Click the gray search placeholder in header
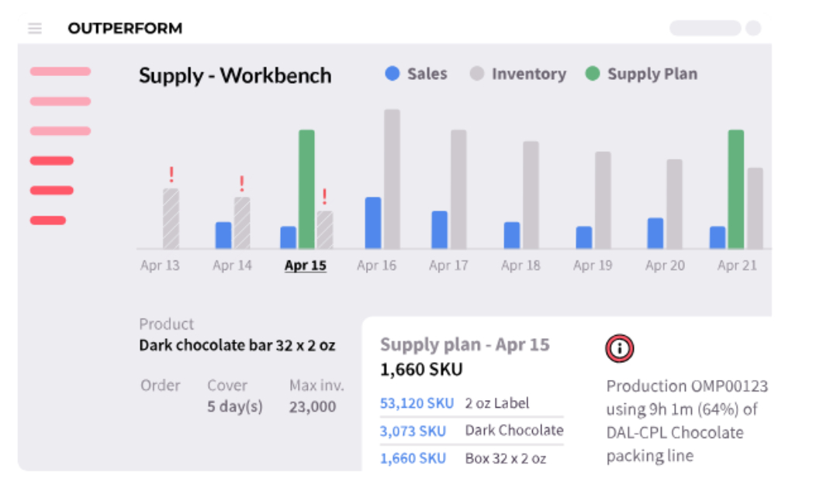 point(705,28)
